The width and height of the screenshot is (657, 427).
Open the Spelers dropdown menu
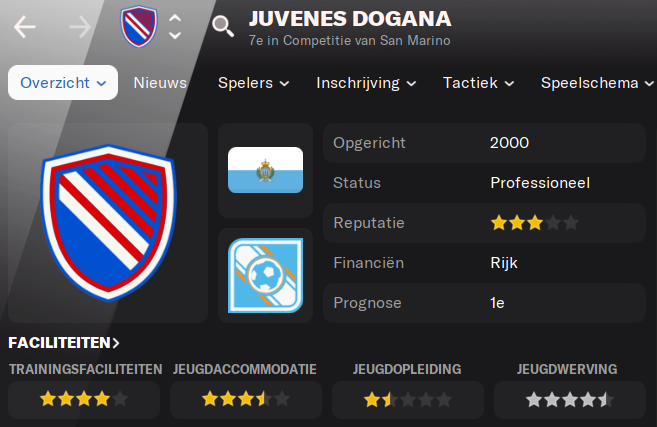point(253,83)
